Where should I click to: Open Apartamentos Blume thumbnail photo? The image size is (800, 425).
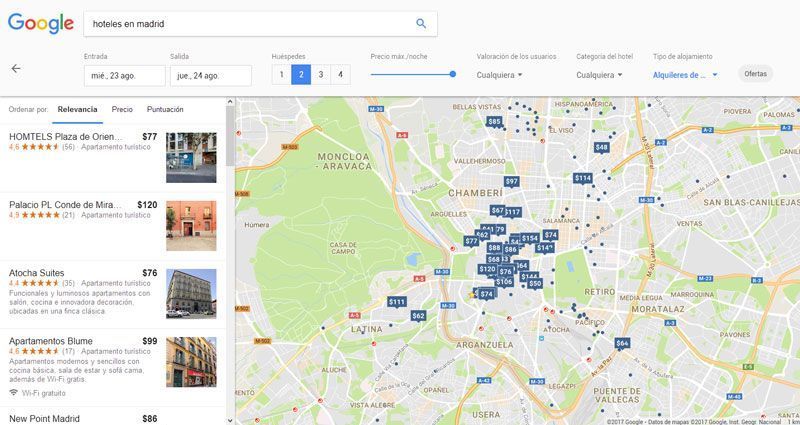(191, 362)
